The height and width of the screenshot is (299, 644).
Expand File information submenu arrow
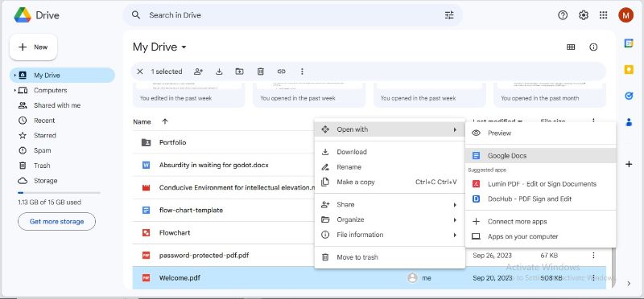[x=455, y=235]
